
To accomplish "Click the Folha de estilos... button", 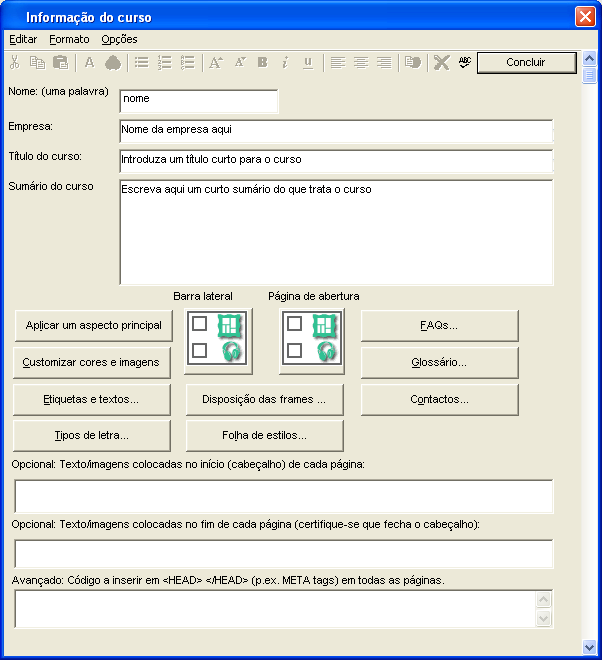I will coord(264,435).
